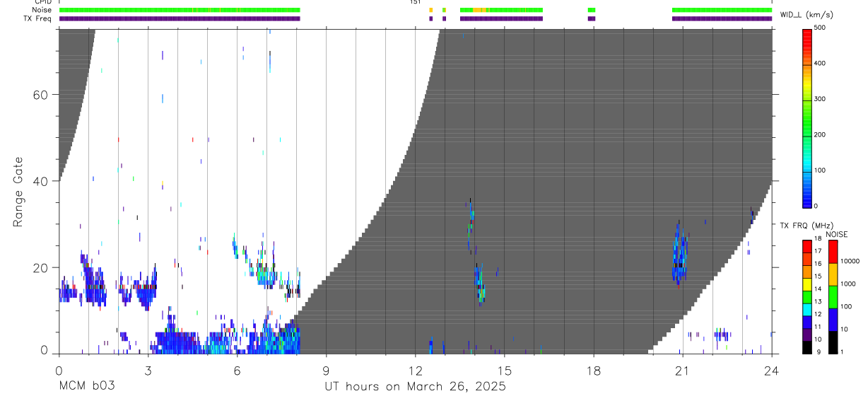This screenshot has height=401, width=868.
Task: Click the '10000' label on NOISE legend
Action: coord(850,261)
